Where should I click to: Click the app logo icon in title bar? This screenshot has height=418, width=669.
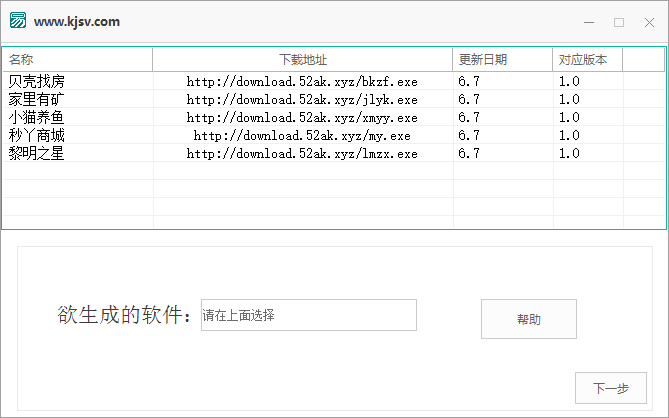[x=18, y=21]
